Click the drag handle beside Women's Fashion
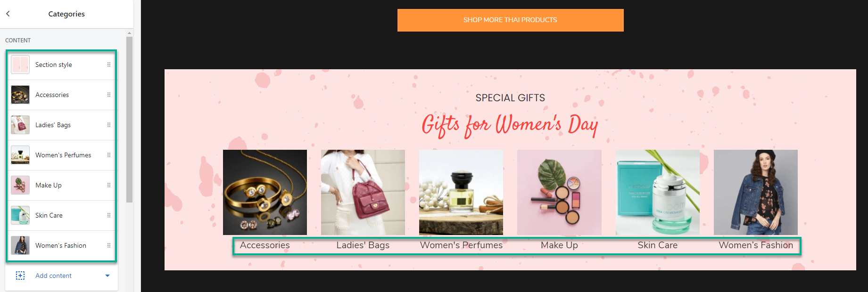This screenshot has width=868, height=292. point(109,245)
